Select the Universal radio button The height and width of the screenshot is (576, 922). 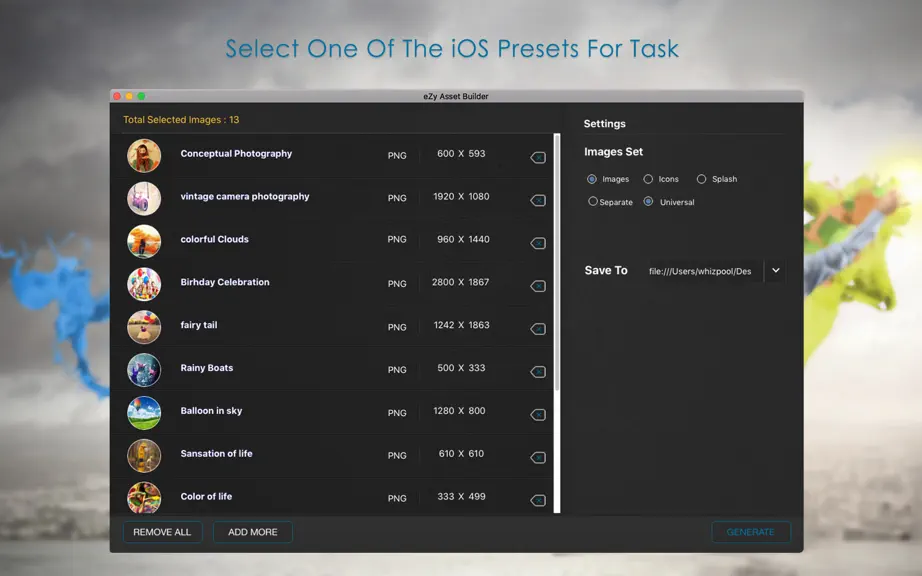tap(648, 202)
